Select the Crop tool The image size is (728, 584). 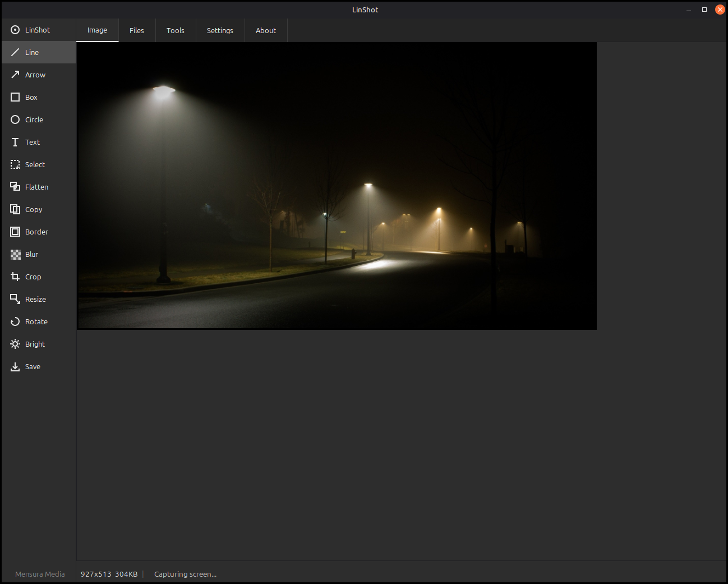(x=38, y=277)
